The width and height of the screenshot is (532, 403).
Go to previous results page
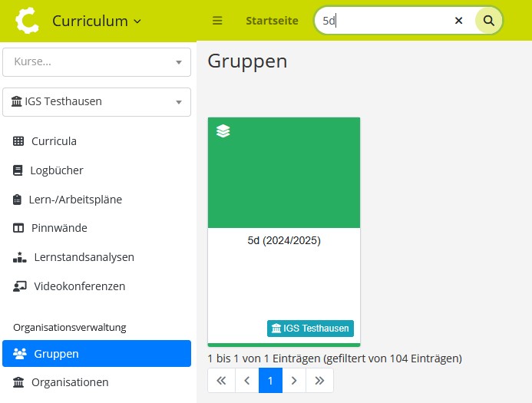pyautogui.click(x=247, y=381)
